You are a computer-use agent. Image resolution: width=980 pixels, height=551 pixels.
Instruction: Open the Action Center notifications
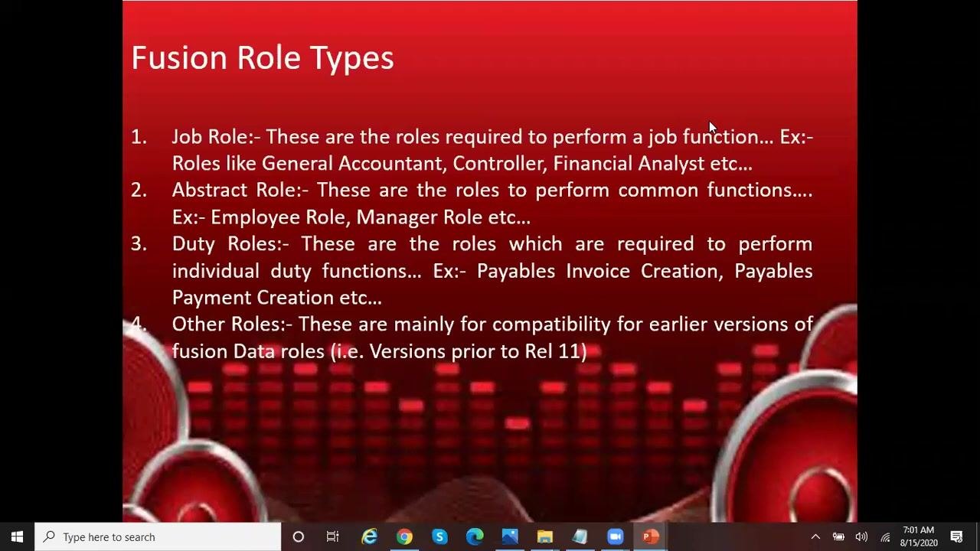point(956,537)
